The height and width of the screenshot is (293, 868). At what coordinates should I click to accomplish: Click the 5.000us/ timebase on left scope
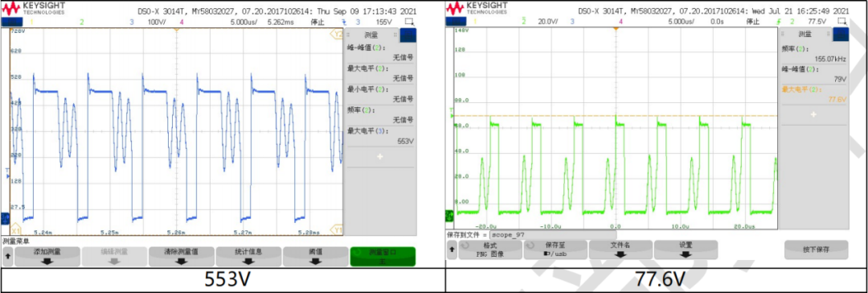click(x=244, y=22)
